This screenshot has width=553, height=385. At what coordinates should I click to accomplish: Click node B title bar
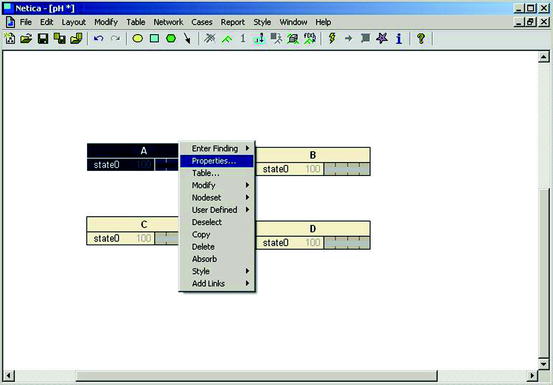(312, 155)
